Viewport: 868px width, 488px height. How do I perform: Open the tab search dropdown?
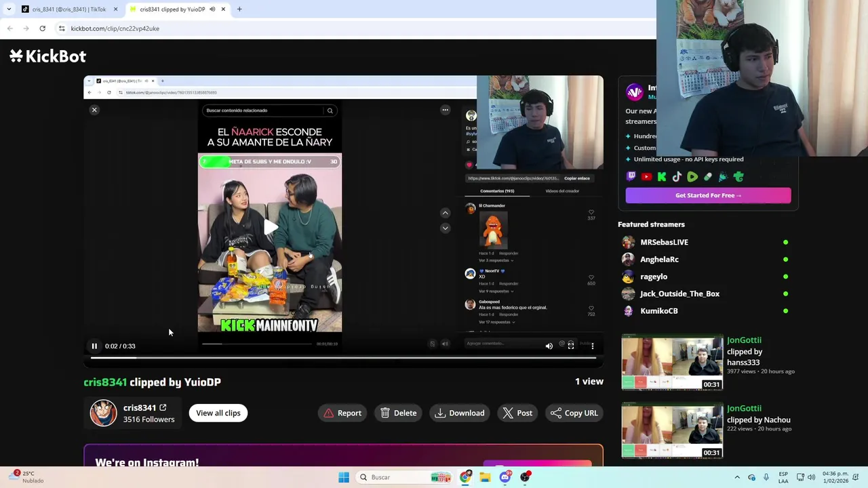9,9
